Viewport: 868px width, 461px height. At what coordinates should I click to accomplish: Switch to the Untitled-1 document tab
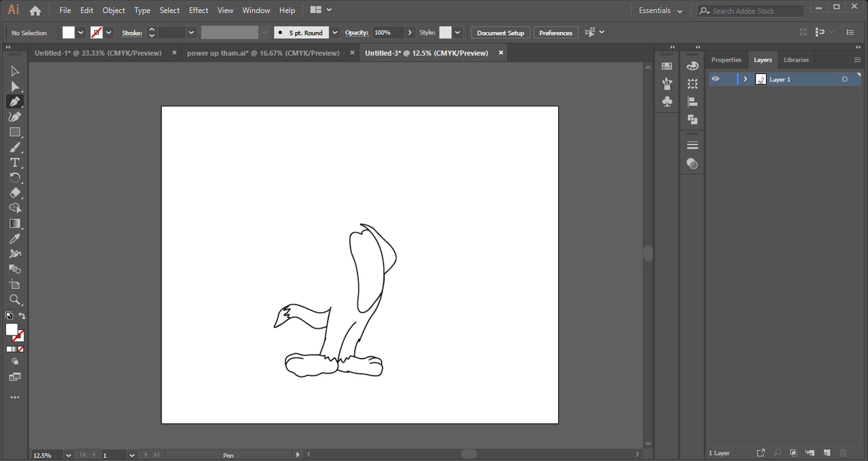click(98, 53)
